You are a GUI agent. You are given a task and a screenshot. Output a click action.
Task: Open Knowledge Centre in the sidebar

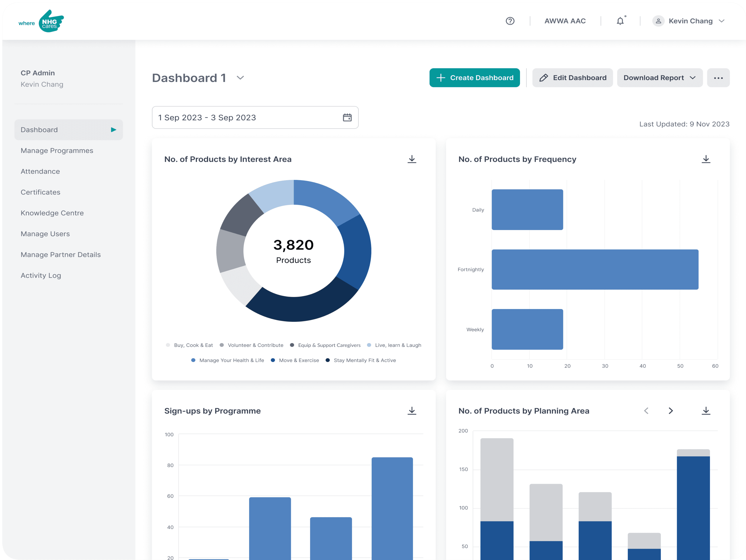click(x=52, y=213)
